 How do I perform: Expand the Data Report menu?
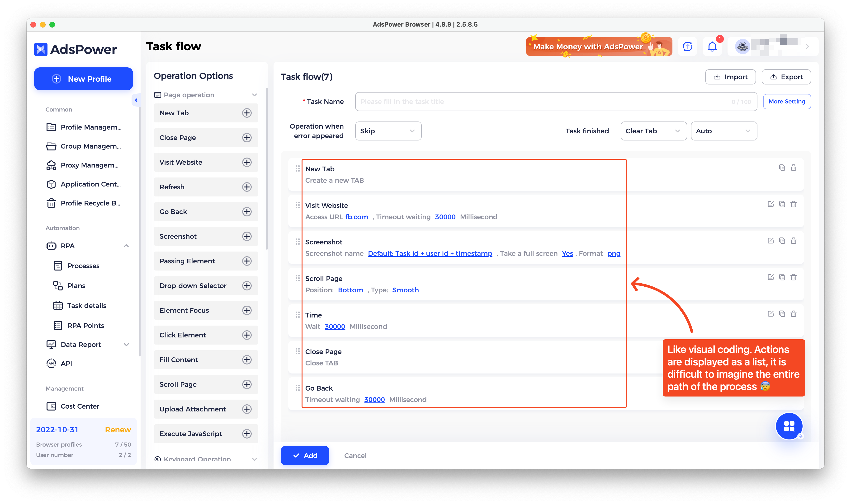tap(126, 345)
